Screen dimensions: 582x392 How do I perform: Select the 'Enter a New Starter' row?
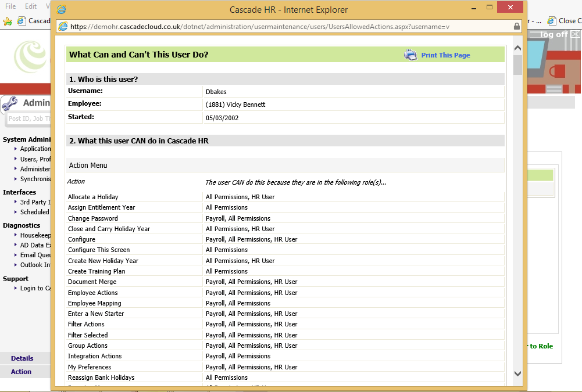pyautogui.click(x=285, y=314)
